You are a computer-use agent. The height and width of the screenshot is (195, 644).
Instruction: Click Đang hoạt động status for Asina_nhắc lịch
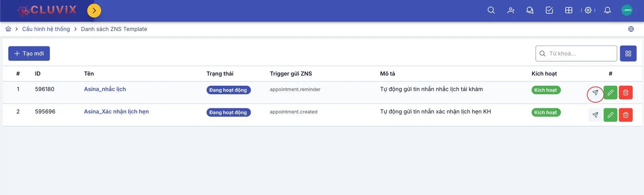(x=228, y=90)
